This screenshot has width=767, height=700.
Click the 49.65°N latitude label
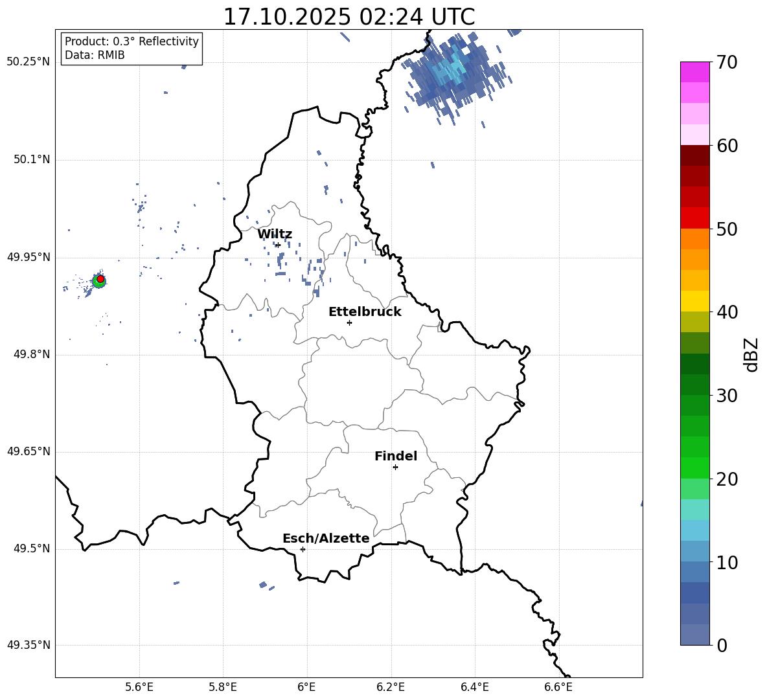(x=28, y=451)
